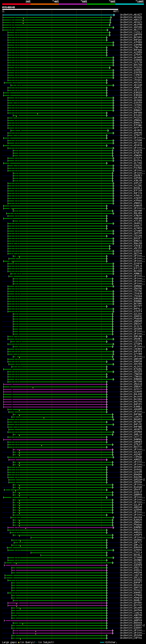
Task: Click the cyan alignment bar of UniRef100_A8J6Z7
Action: pos(59,15)
